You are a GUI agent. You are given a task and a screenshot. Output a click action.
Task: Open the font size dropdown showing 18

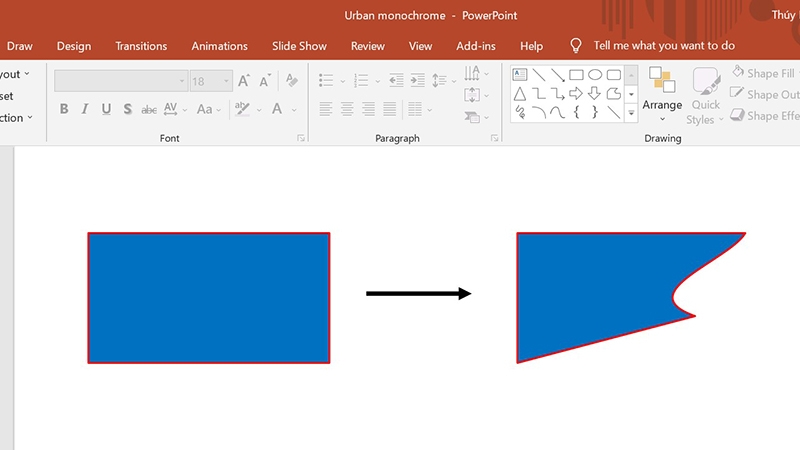click(x=226, y=81)
